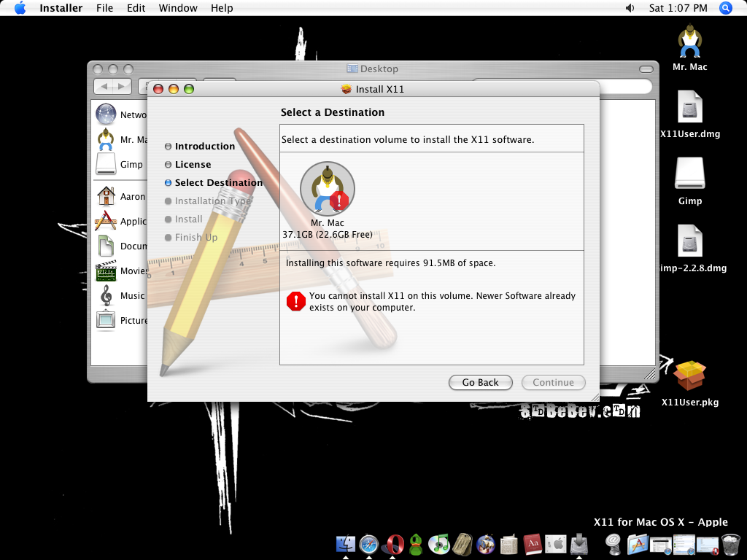Click the Go Back button

[480, 382]
